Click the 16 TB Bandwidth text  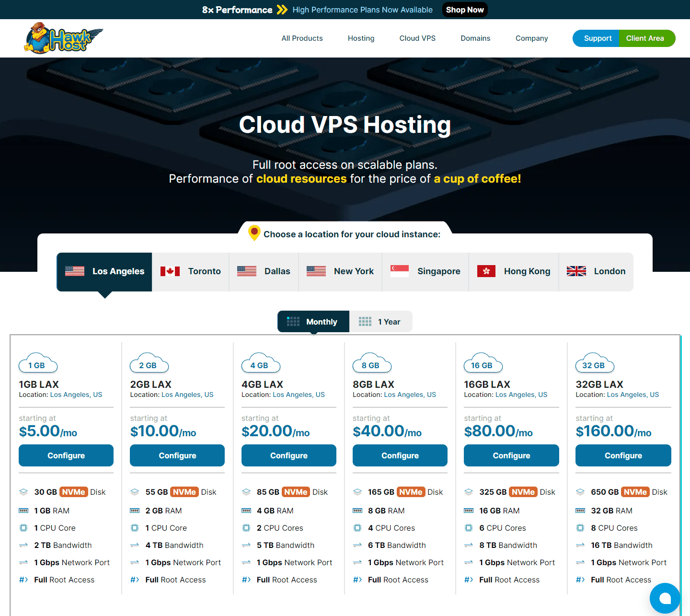click(621, 545)
